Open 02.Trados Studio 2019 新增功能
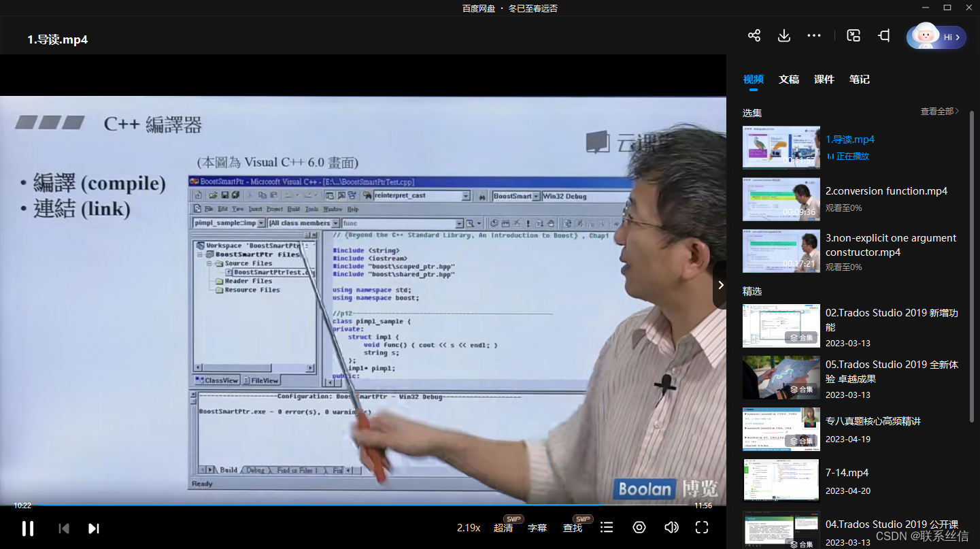 coord(892,320)
